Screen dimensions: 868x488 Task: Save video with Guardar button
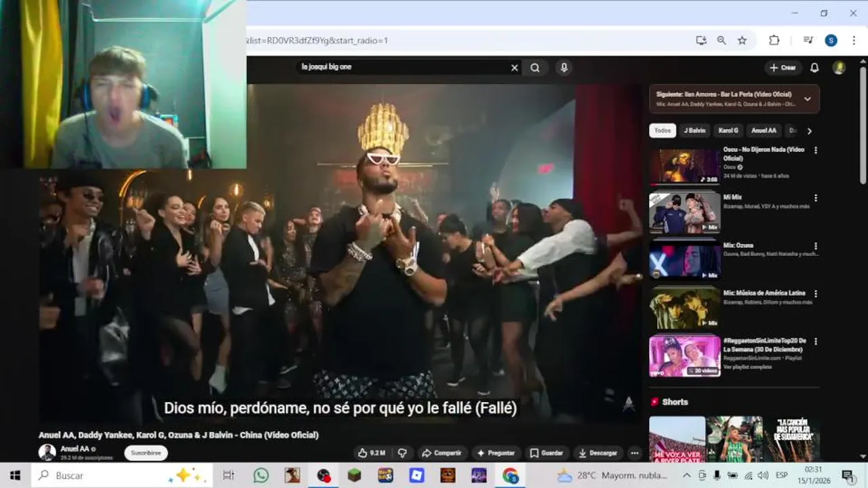(547, 453)
